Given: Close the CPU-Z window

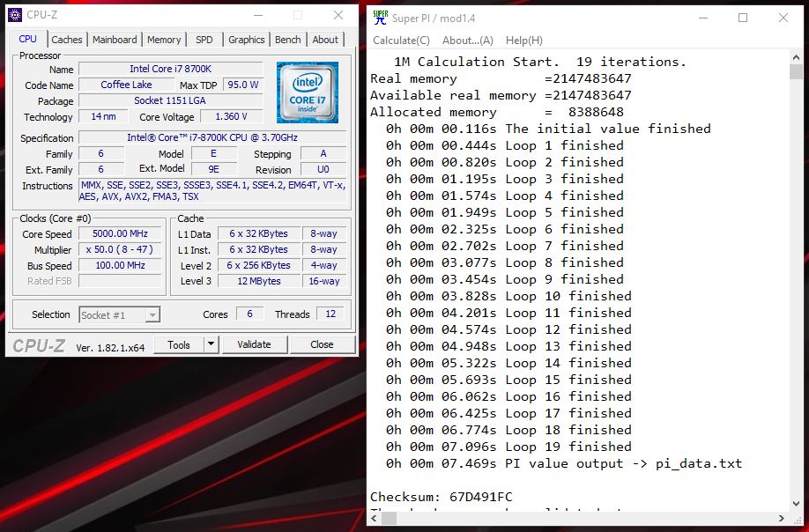Looking at the screenshot, I should click(x=338, y=15).
